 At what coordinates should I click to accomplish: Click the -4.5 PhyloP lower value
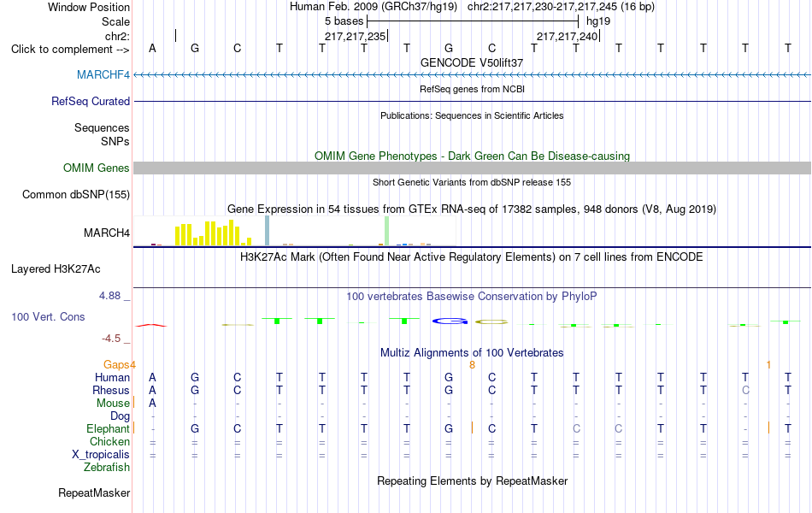pyautogui.click(x=111, y=339)
